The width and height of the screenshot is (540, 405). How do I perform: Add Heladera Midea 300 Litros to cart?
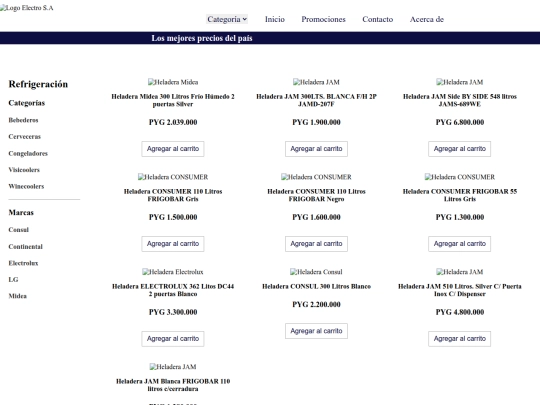click(x=173, y=149)
